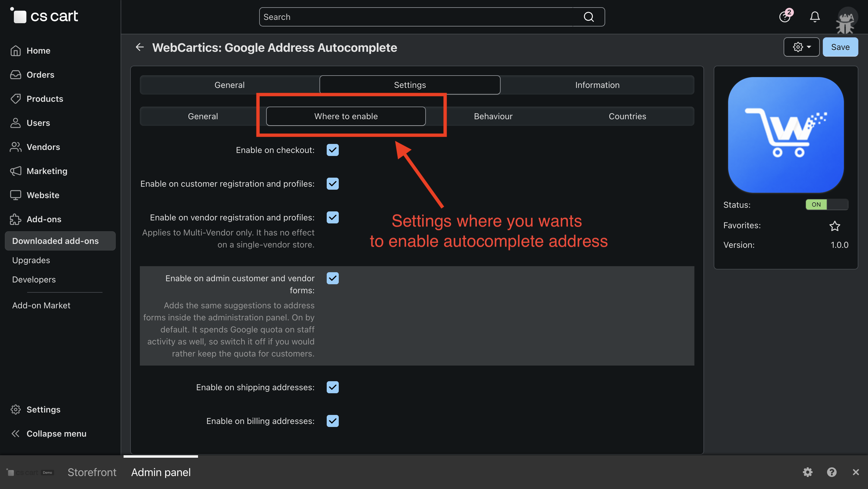The image size is (868, 489).
Task: Click the Version 1.0.0 value
Action: (x=839, y=245)
